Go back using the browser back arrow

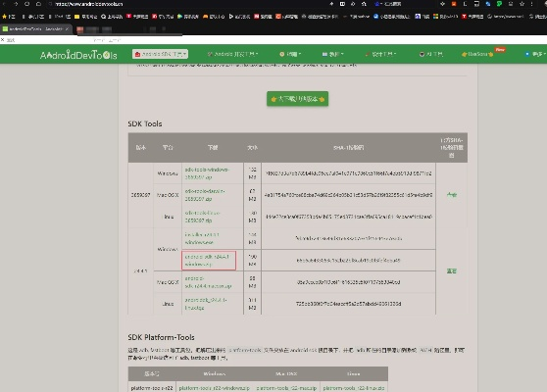point(4,4)
